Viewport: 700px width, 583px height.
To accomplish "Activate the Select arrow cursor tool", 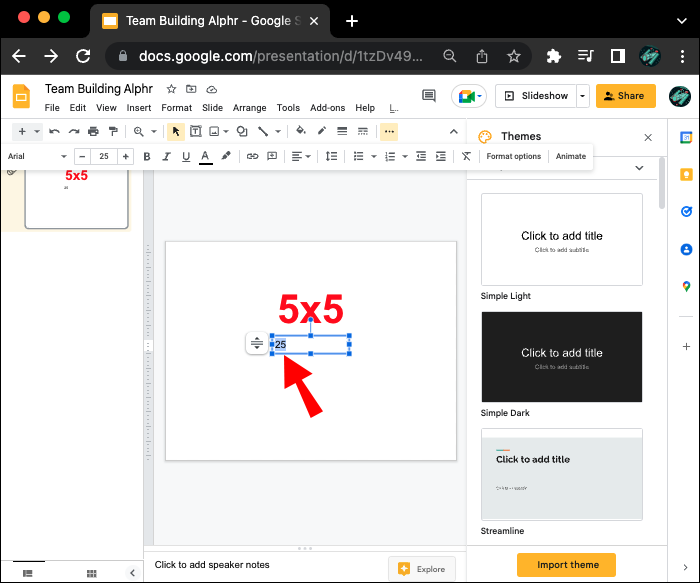I will pyautogui.click(x=176, y=131).
